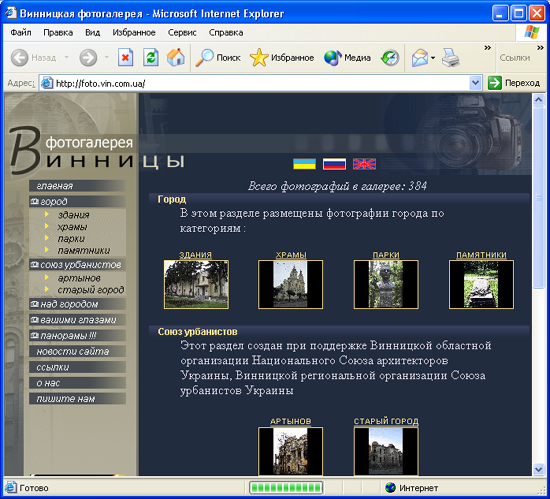
Task: Click the ПАМЯТНИКИ category heading link
Action: pyautogui.click(x=481, y=255)
